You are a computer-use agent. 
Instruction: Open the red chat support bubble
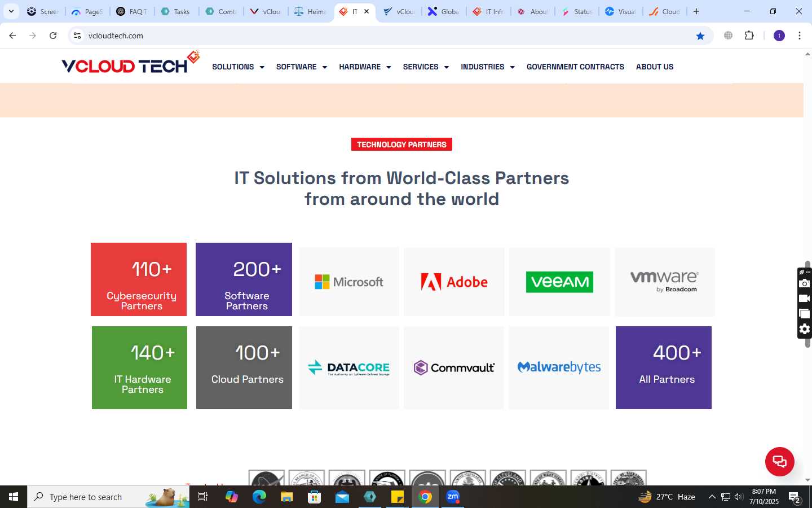(779, 461)
